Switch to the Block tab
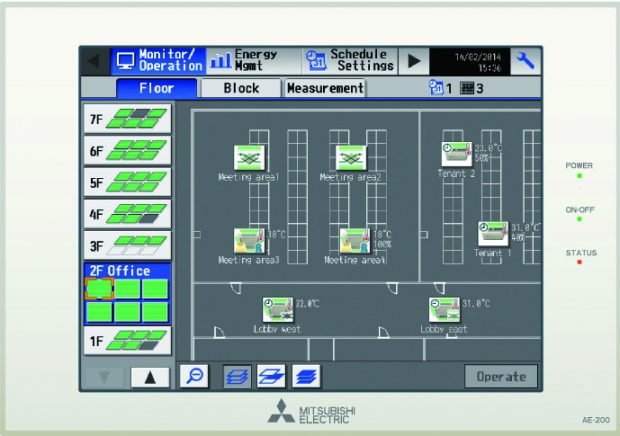The width and height of the screenshot is (620, 436). 241,88
